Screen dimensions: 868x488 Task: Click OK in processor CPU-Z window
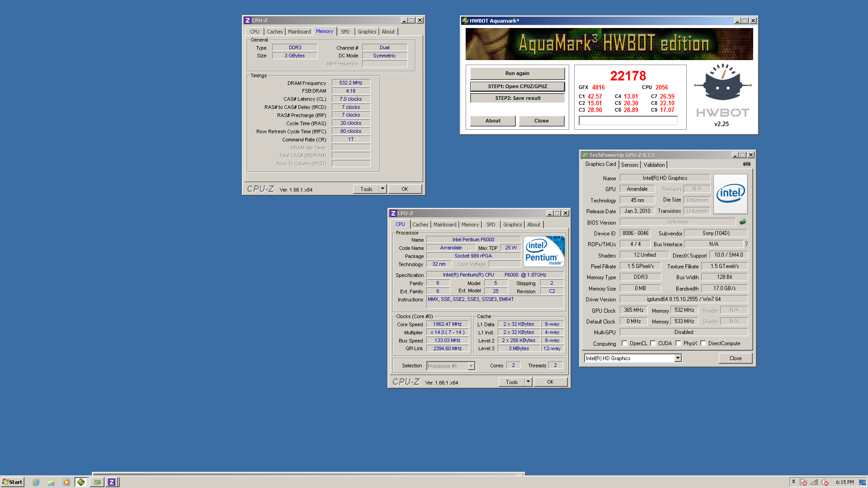click(550, 382)
